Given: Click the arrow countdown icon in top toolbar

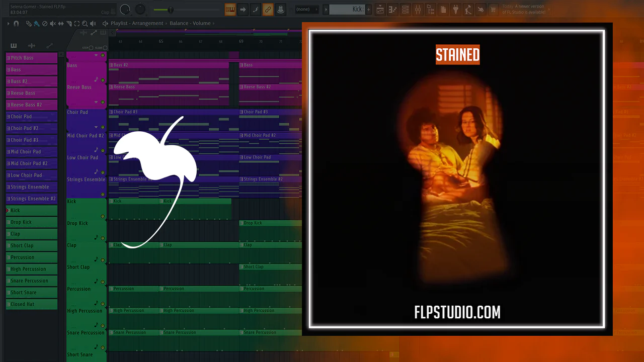Looking at the screenshot, I should (243, 10).
